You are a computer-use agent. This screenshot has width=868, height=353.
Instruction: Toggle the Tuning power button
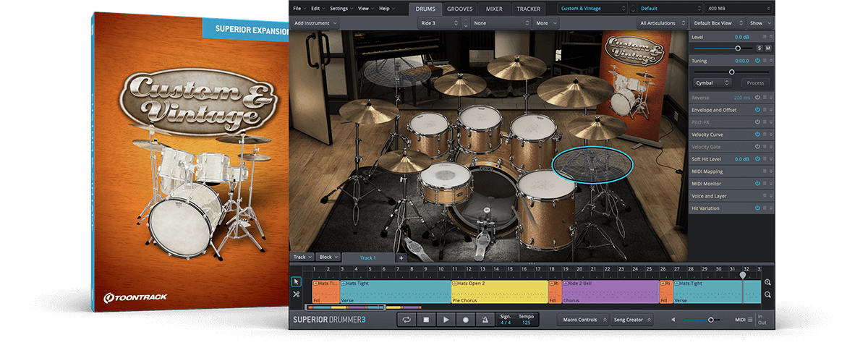click(x=757, y=61)
